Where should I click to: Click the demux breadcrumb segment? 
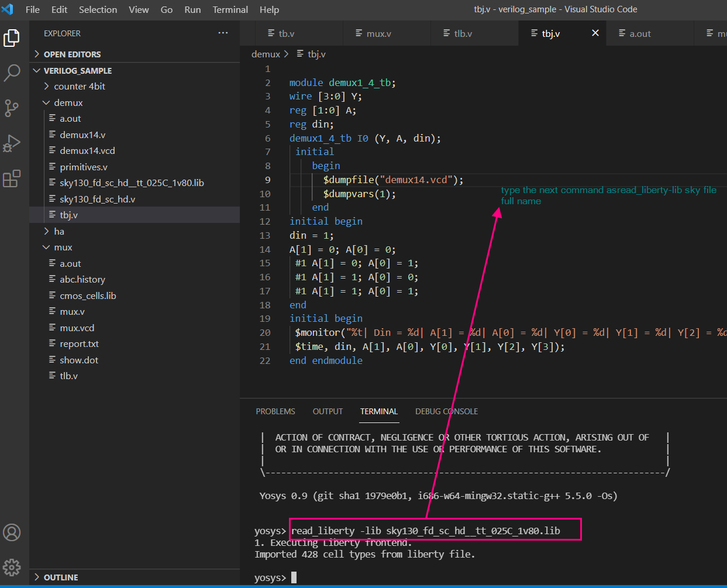pyautogui.click(x=266, y=54)
